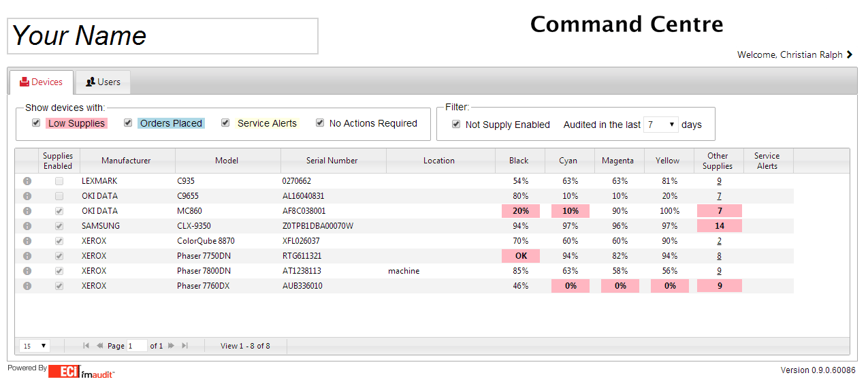The image size is (868, 386).
Task: Go to previous page pager icon
Action: pos(100,346)
